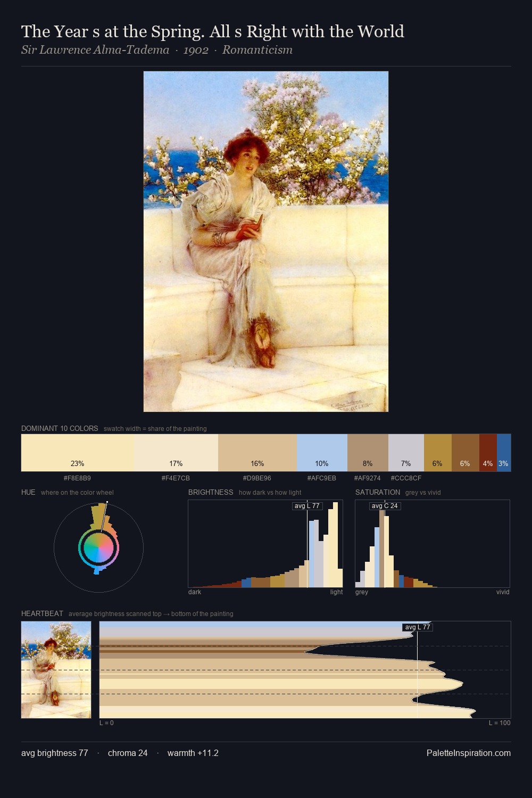532x798 pixels.
Task: Click artist name Sir Lawrence Alma-Tadema
Action: point(95,50)
